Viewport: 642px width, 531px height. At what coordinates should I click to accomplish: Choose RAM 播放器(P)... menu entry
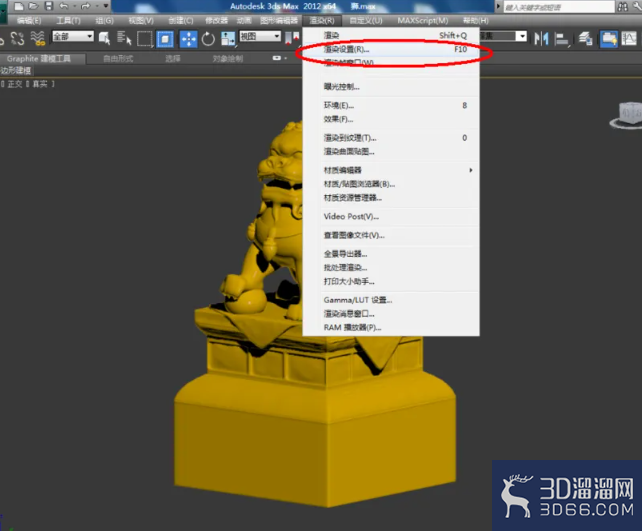(391, 328)
